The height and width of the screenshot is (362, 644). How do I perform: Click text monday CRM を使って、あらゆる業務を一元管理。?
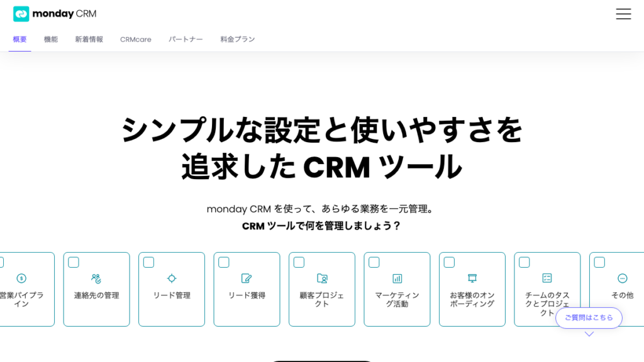[321, 209]
